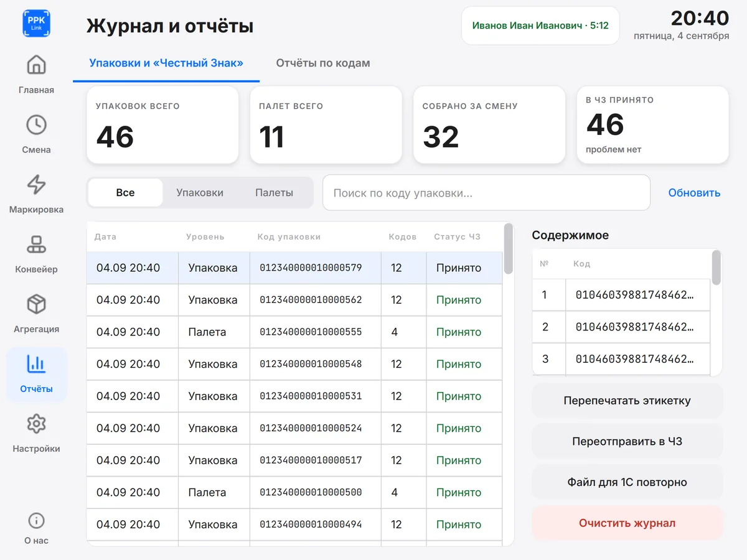This screenshot has height=560, width=747.
Task: Select row with code 012340000010000579
Action: point(294,268)
